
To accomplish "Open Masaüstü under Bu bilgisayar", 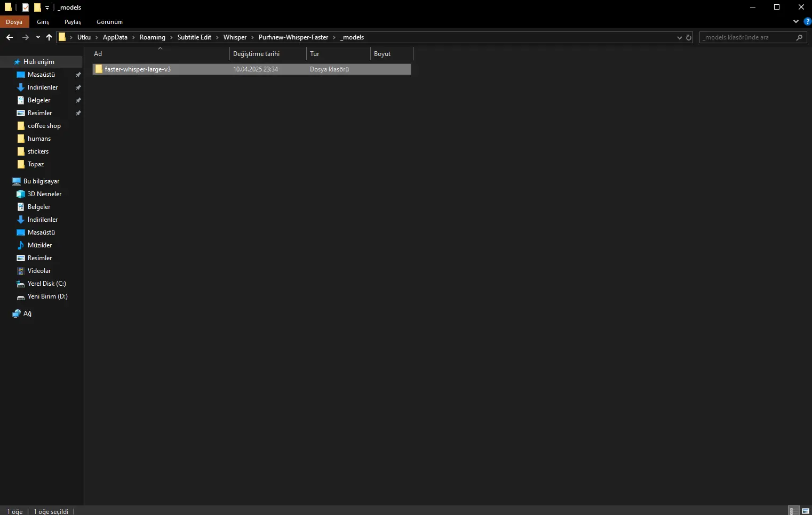I will [x=41, y=232].
